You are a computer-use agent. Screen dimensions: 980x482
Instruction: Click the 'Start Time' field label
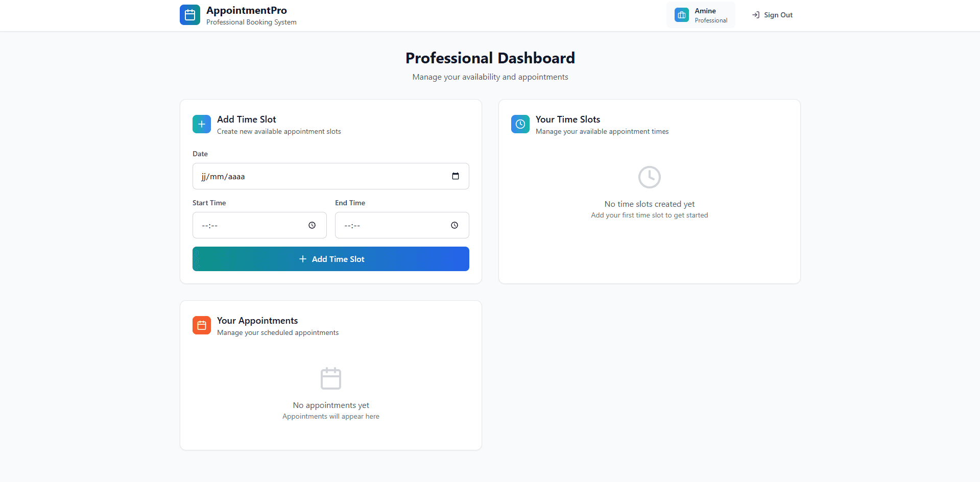click(x=209, y=203)
